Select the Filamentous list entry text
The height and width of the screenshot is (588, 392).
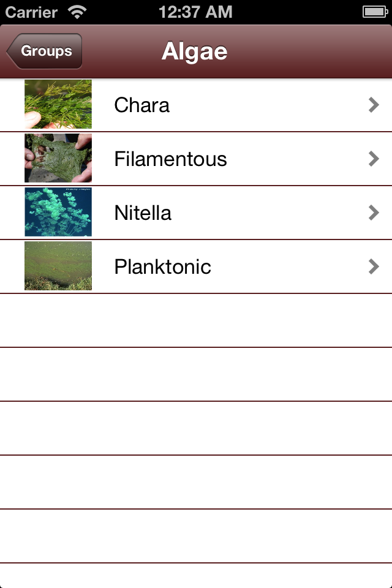(170, 159)
